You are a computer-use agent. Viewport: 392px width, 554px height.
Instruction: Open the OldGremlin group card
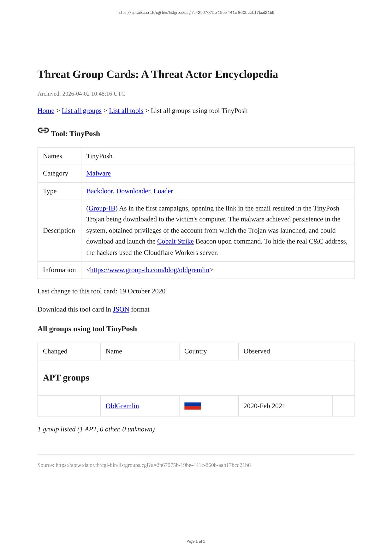(122, 406)
